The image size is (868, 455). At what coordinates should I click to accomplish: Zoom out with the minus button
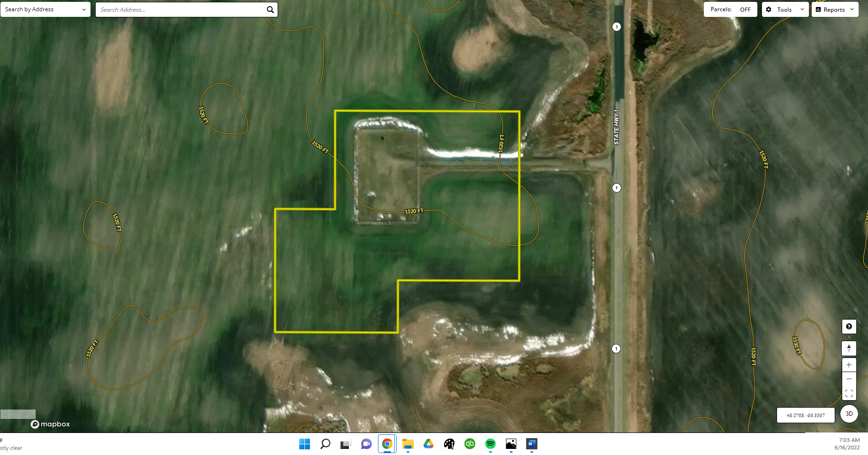tap(849, 379)
